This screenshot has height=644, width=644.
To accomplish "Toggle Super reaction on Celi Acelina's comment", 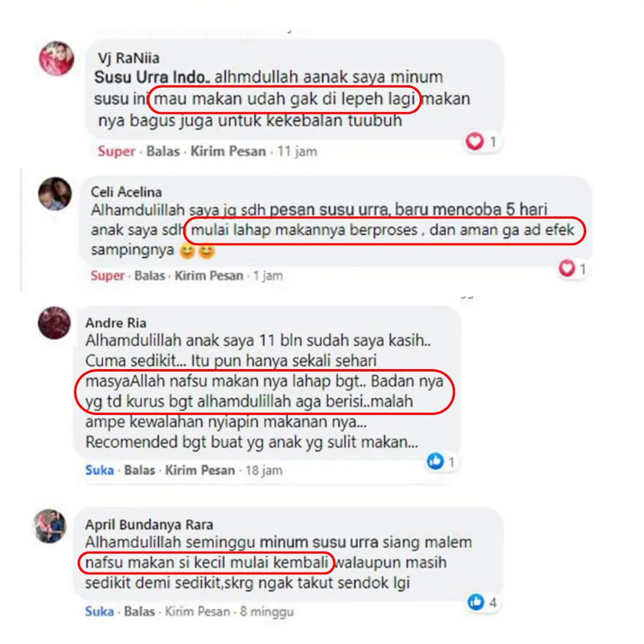I will pyautogui.click(x=107, y=275).
